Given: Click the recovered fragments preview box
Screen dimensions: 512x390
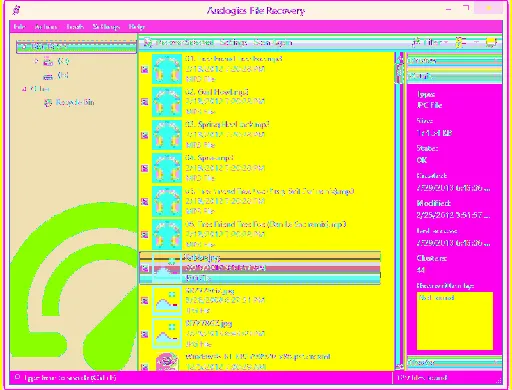Looking at the screenshot, I should point(455,321).
